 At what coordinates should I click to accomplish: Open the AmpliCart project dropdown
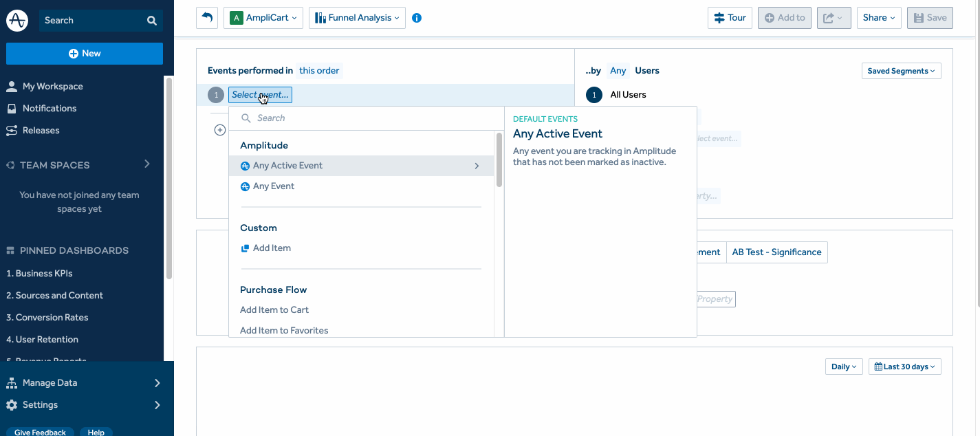263,18
